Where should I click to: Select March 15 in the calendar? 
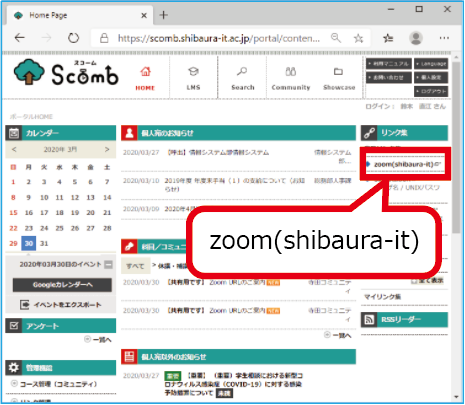[13, 213]
